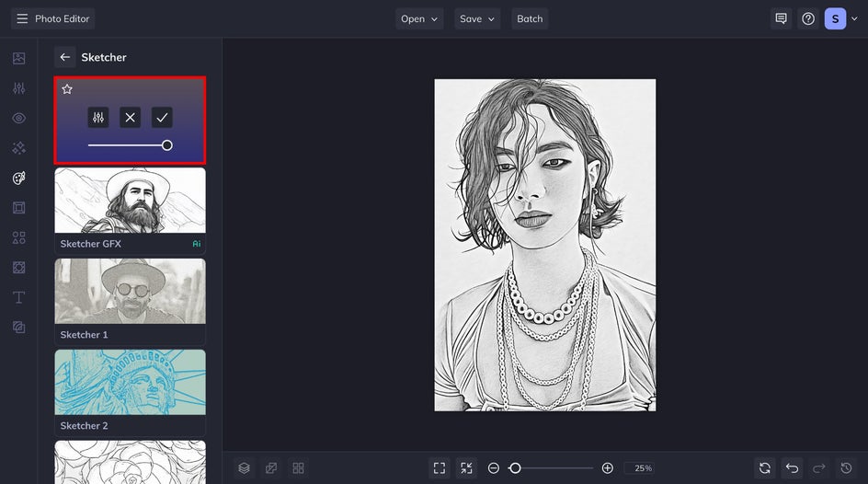Screen dimensions: 868x484
Task: Open the Artsy palette sidebar tool
Action: [x=18, y=178]
